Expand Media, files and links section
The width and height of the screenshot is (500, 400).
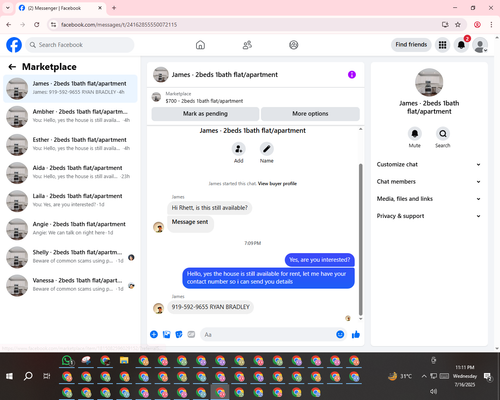[x=429, y=199]
